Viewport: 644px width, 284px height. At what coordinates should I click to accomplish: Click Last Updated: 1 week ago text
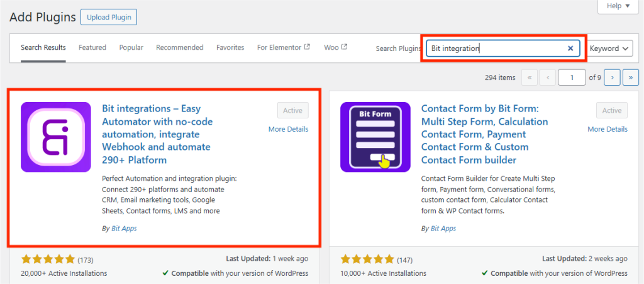click(x=267, y=259)
